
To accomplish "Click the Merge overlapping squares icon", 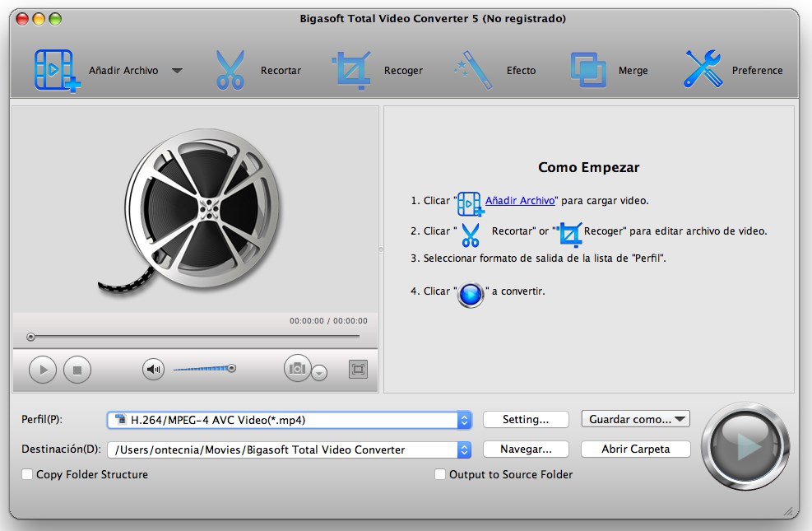I will [x=588, y=70].
